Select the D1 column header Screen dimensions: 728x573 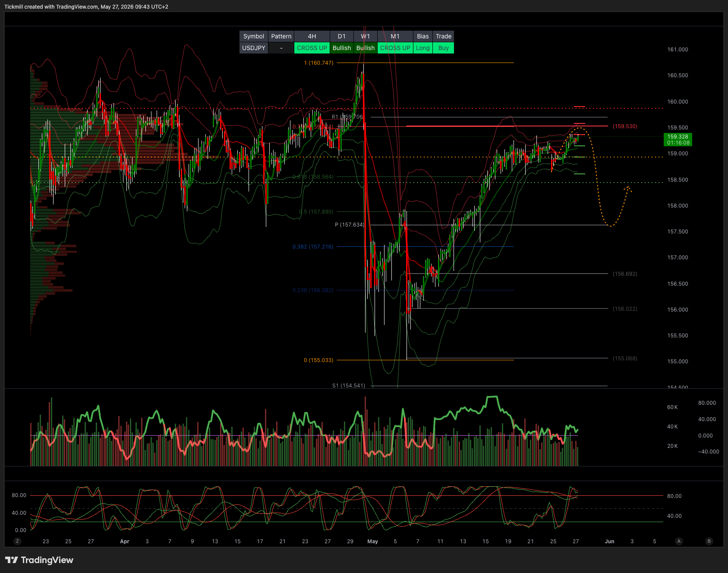[342, 36]
